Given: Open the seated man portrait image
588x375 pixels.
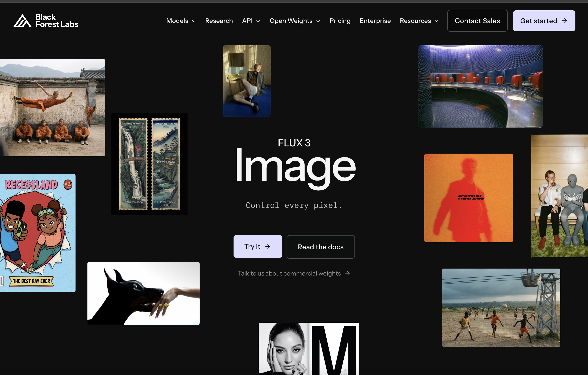Looking at the screenshot, I should [247, 81].
